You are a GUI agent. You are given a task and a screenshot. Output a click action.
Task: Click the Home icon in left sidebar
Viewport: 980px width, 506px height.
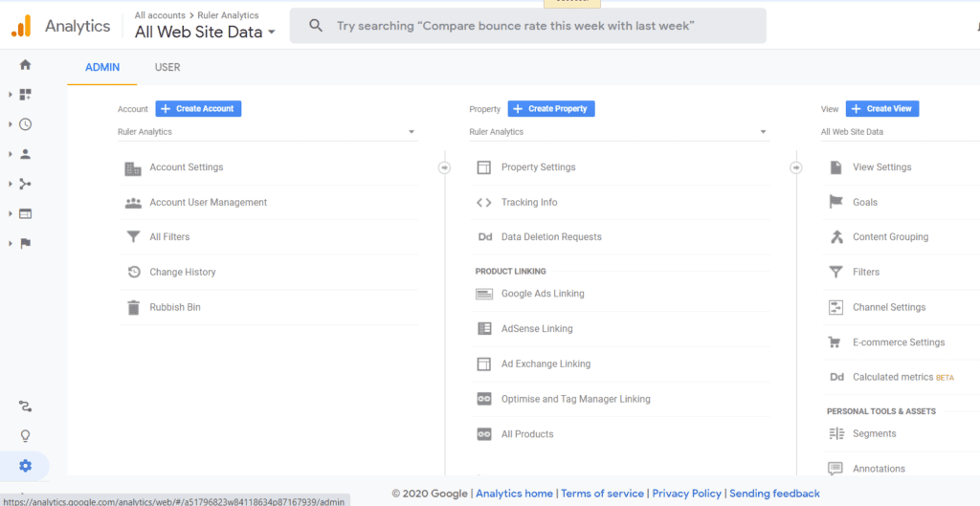click(x=25, y=65)
